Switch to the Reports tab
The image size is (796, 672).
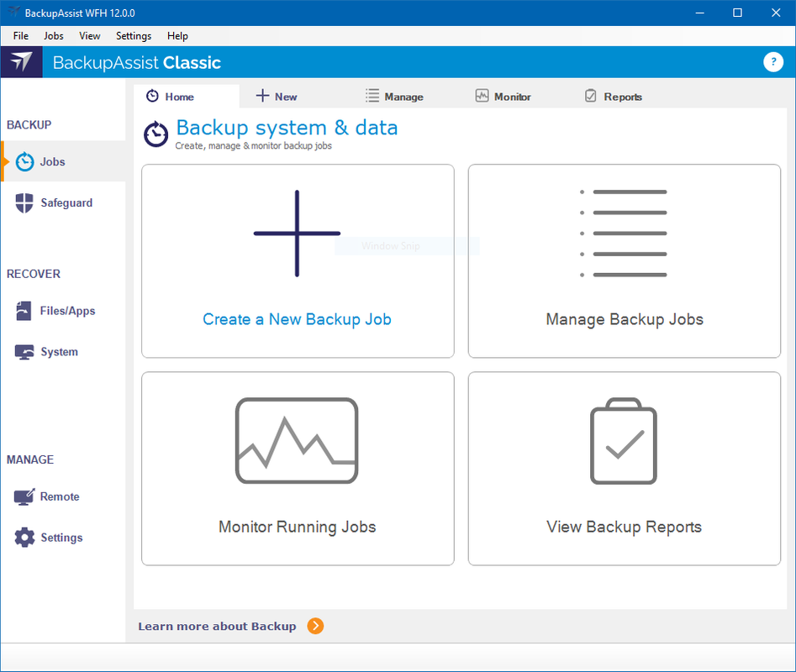(623, 97)
